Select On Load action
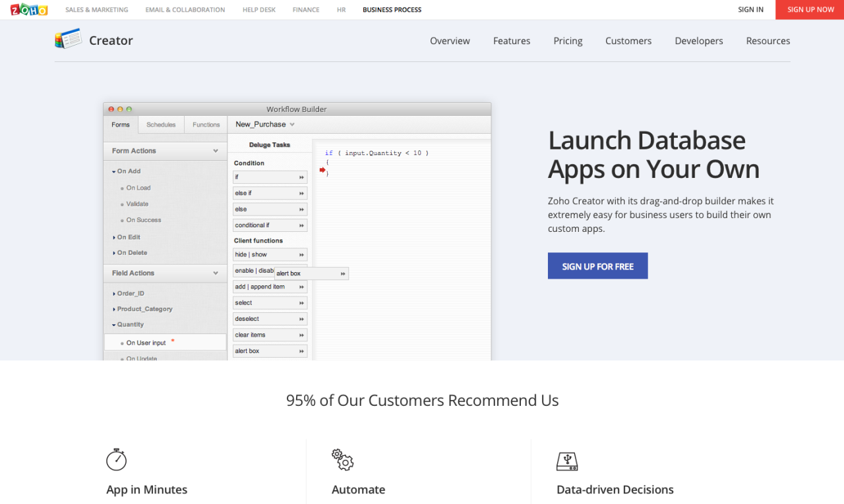 pyautogui.click(x=138, y=188)
